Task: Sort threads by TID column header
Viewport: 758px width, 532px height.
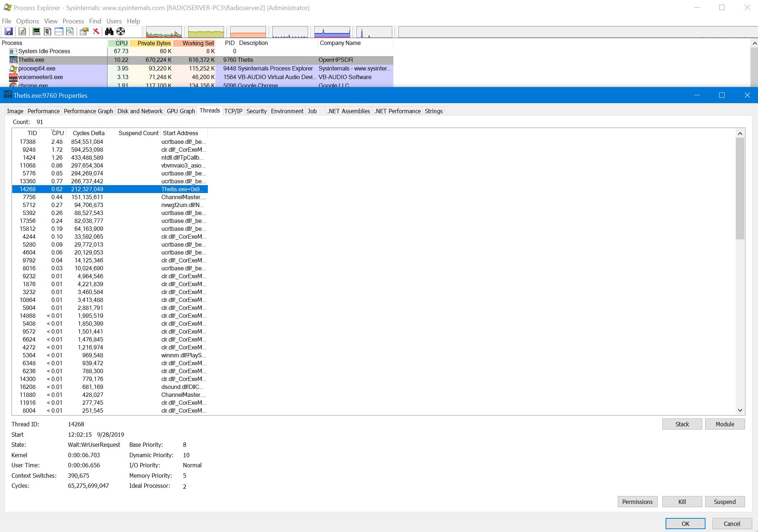Action: [x=26, y=133]
